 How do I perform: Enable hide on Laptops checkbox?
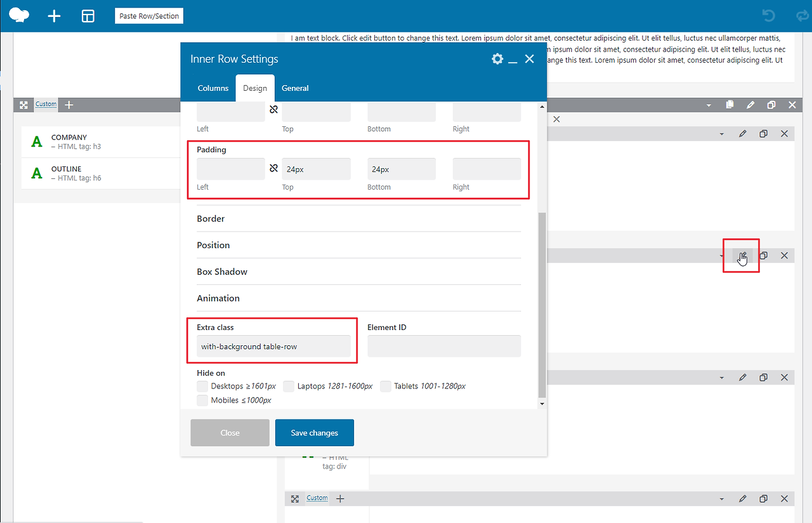click(289, 386)
